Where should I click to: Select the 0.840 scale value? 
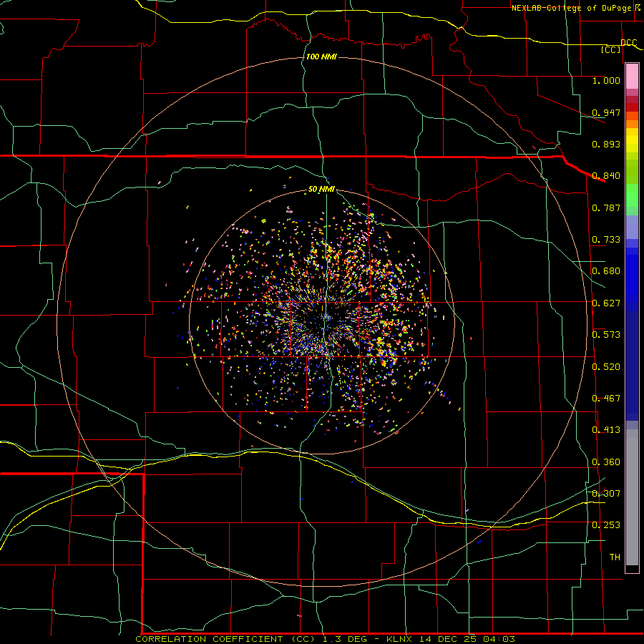click(606, 175)
